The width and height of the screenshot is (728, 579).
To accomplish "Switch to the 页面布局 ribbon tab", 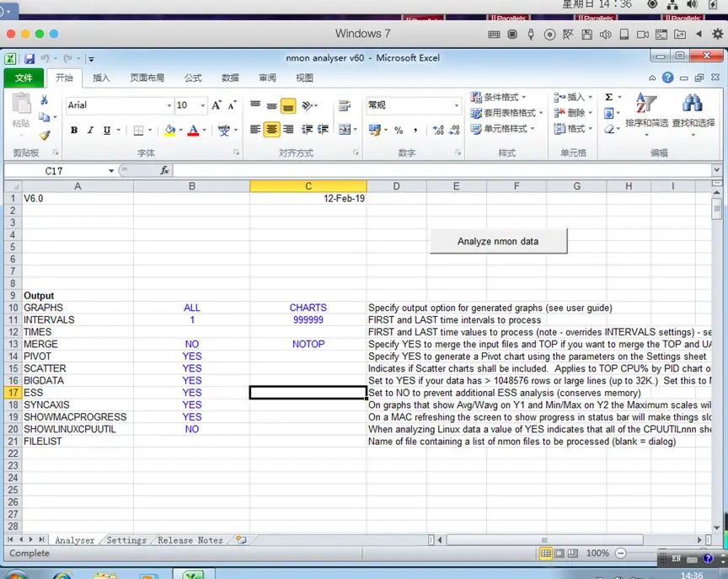I will tap(147, 78).
